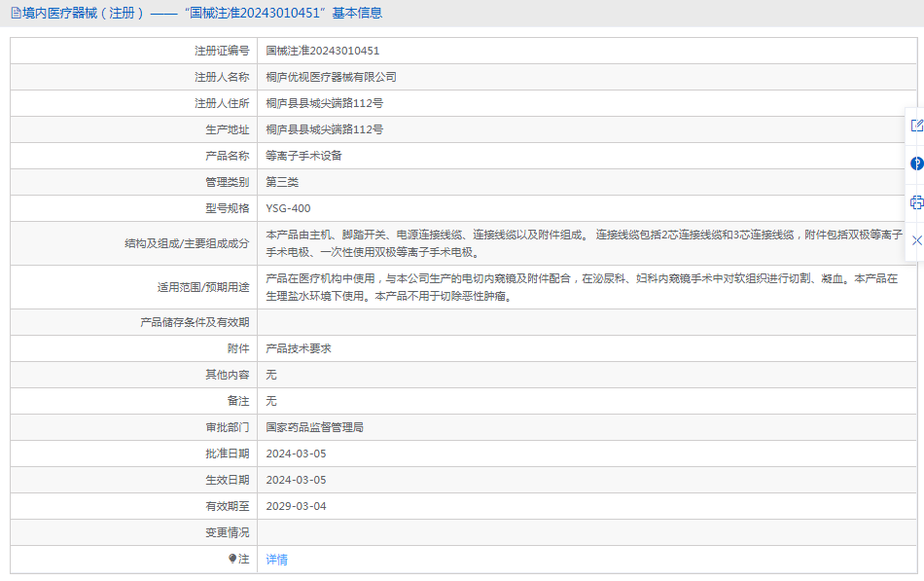Click the 结构及组成/主要组成成分 label

click(x=188, y=243)
